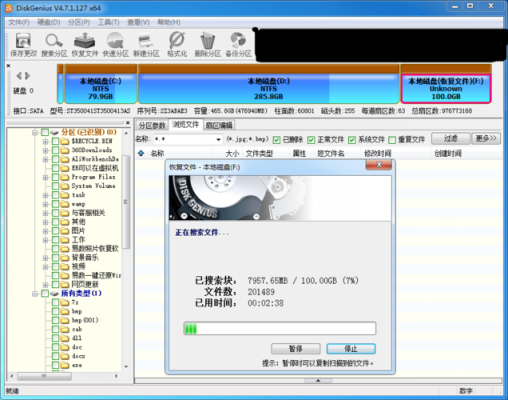Viewport: 508px width, 400px height.
Task: Toggle the 正常文件 (normal files) checkbox
Action: click(x=311, y=140)
